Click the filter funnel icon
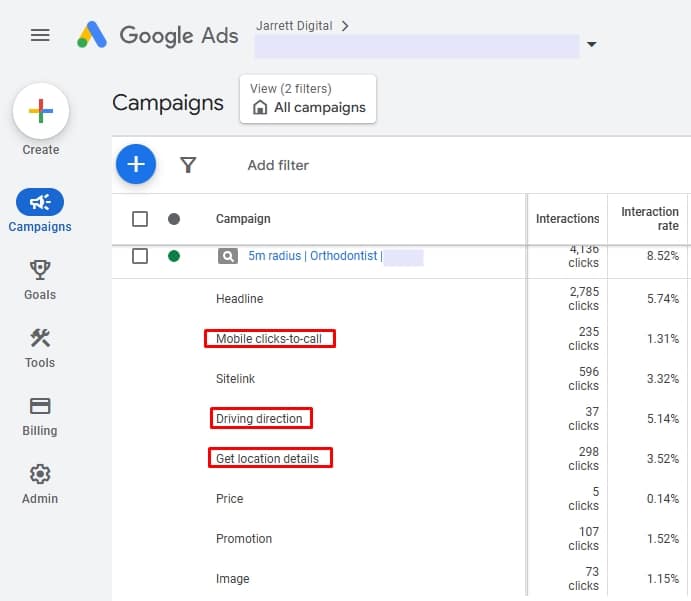 click(x=188, y=165)
